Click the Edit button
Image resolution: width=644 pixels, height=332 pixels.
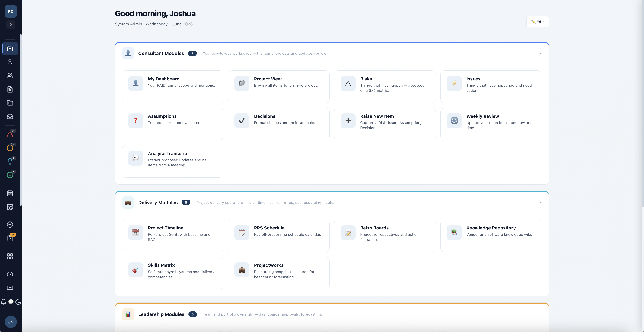pyautogui.click(x=537, y=22)
